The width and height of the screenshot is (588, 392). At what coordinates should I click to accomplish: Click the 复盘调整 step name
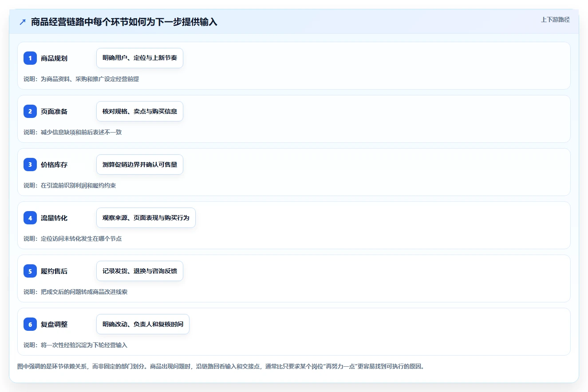[x=54, y=324]
